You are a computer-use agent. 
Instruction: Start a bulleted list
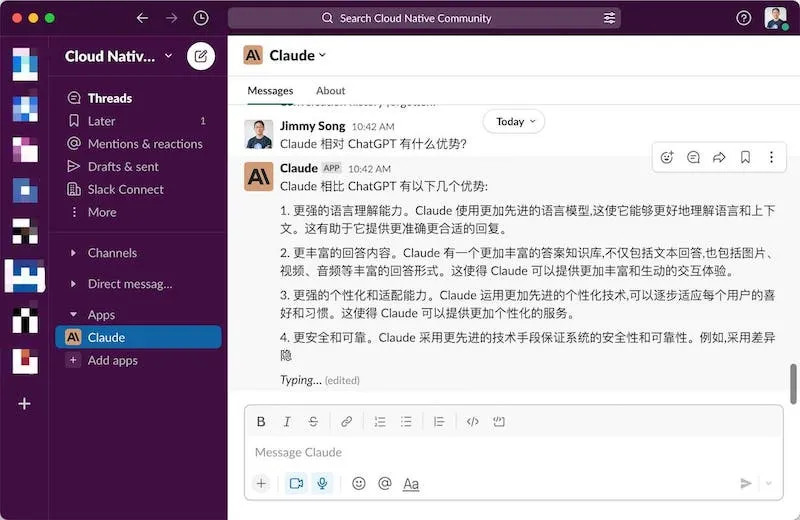click(x=406, y=422)
